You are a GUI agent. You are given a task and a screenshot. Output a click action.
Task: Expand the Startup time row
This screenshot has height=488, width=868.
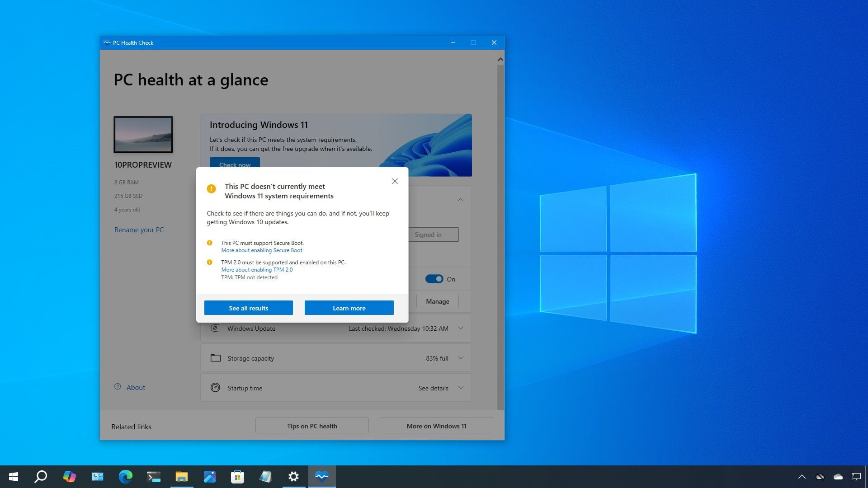(461, 388)
